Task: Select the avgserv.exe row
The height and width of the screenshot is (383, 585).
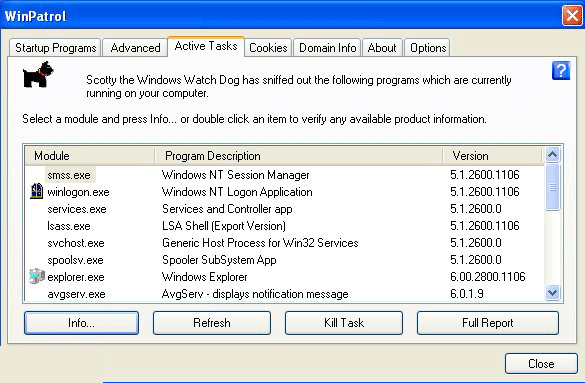Action: (284, 294)
